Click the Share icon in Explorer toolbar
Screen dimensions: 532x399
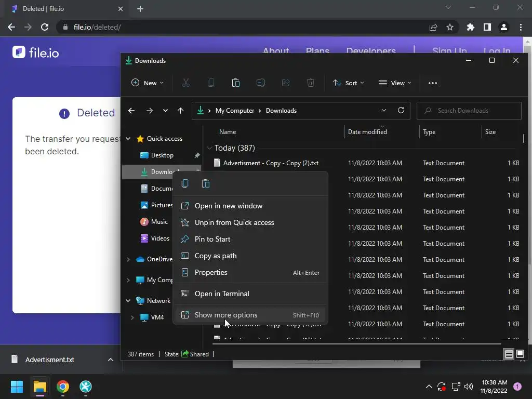[x=286, y=83]
